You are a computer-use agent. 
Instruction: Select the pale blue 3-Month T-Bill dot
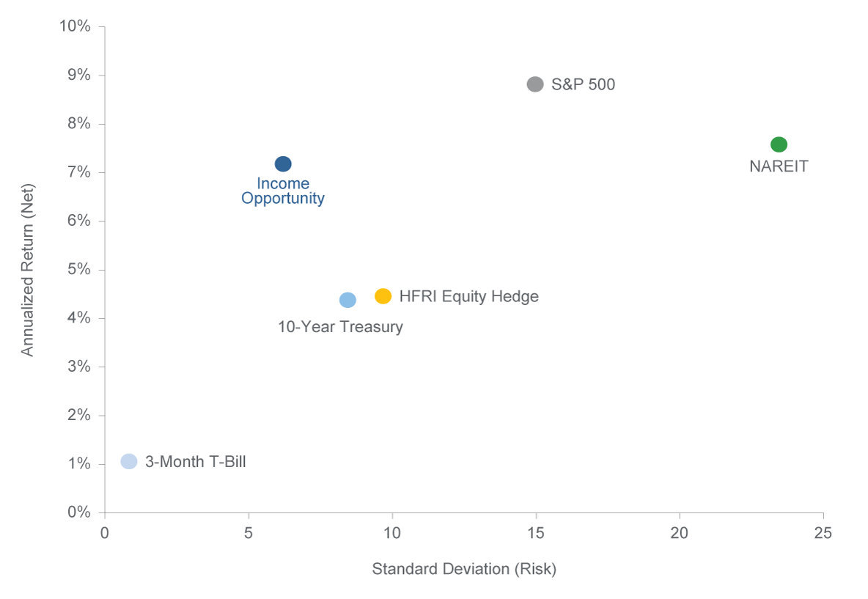coord(129,461)
